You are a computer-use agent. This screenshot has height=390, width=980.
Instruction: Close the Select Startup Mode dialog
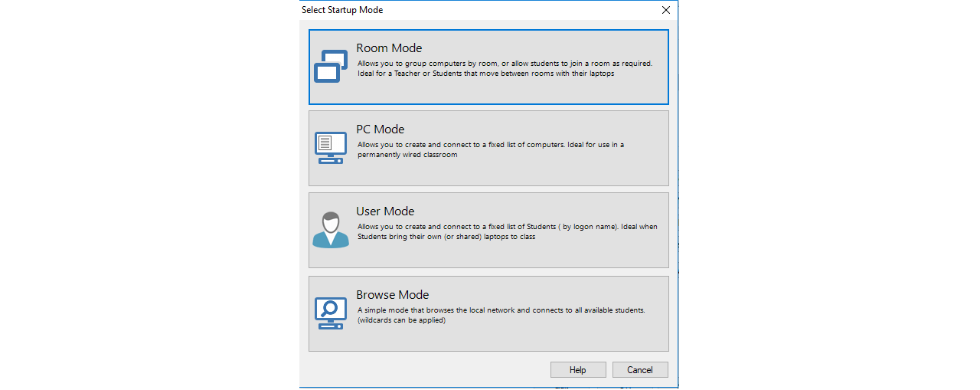pyautogui.click(x=665, y=10)
